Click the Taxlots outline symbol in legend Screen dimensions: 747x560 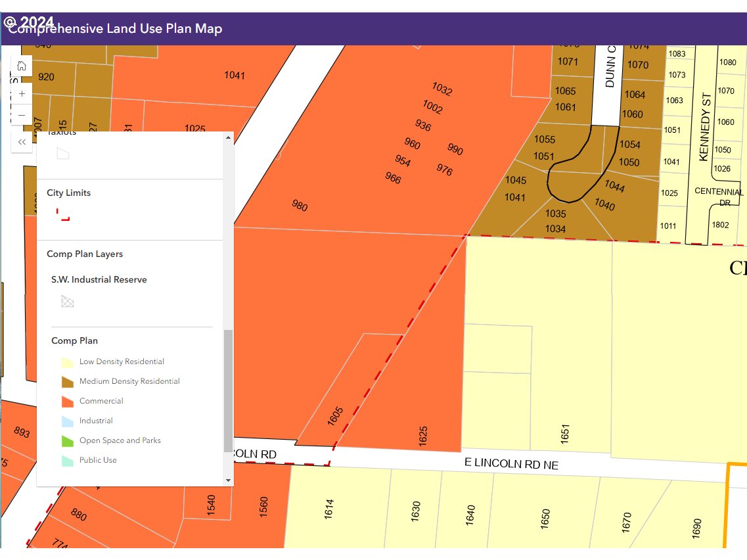tap(62, 154)
